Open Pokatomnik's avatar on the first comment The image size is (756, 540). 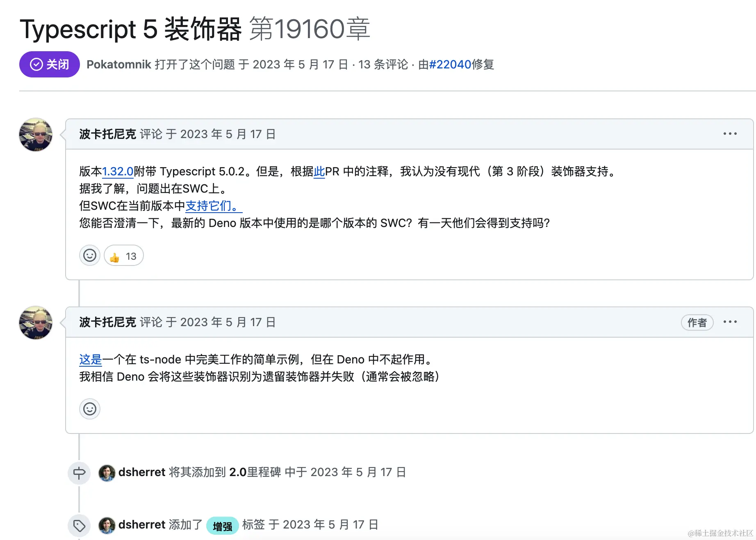[x=36, y=135]
